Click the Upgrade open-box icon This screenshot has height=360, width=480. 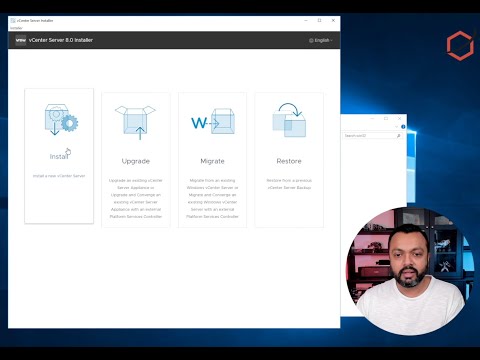click(135, 122)
